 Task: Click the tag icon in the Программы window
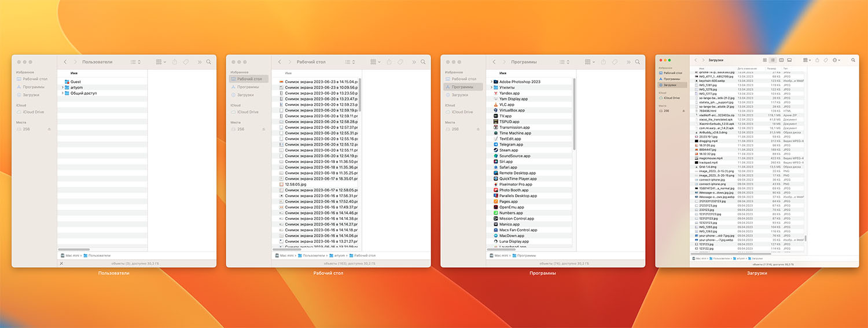[x=615, y=62]
